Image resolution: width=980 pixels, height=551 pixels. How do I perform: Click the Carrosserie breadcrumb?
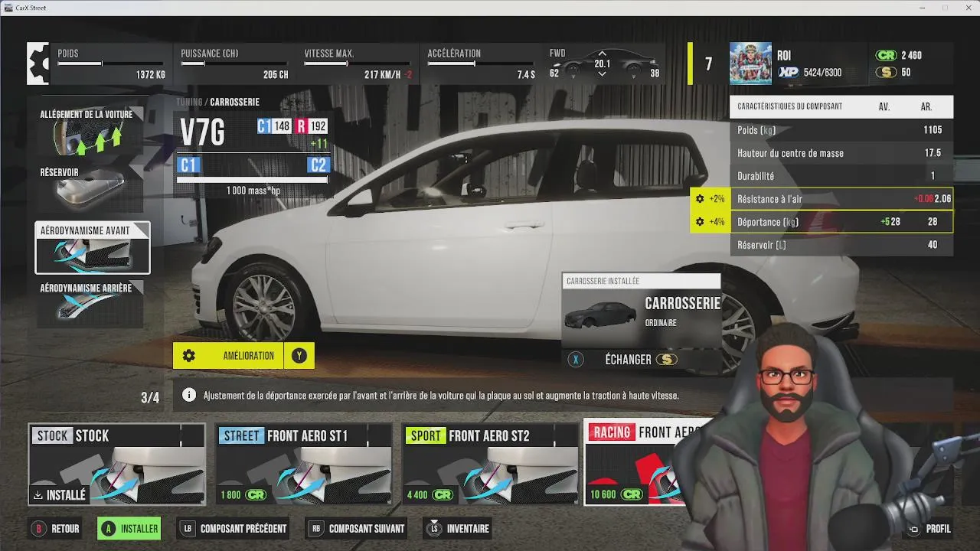[234, 102]
